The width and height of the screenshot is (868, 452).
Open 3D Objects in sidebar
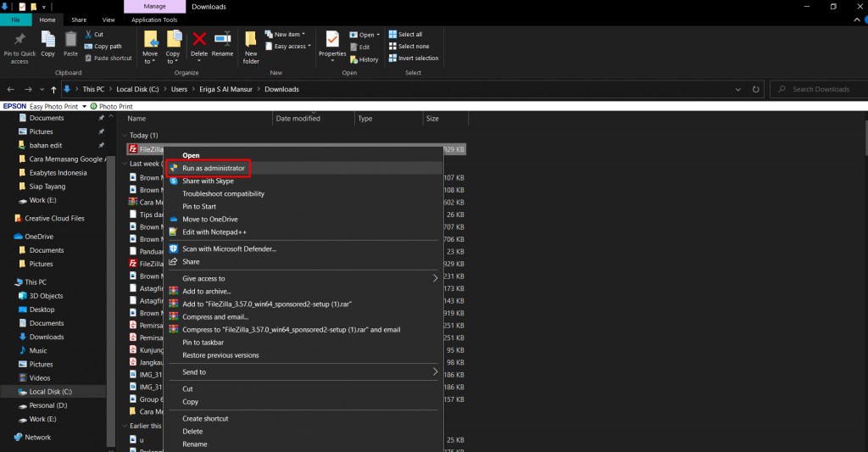click(x=46, y=296)
